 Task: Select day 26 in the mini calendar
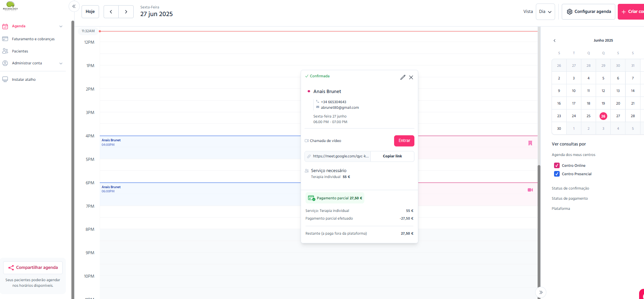(603, 116)
